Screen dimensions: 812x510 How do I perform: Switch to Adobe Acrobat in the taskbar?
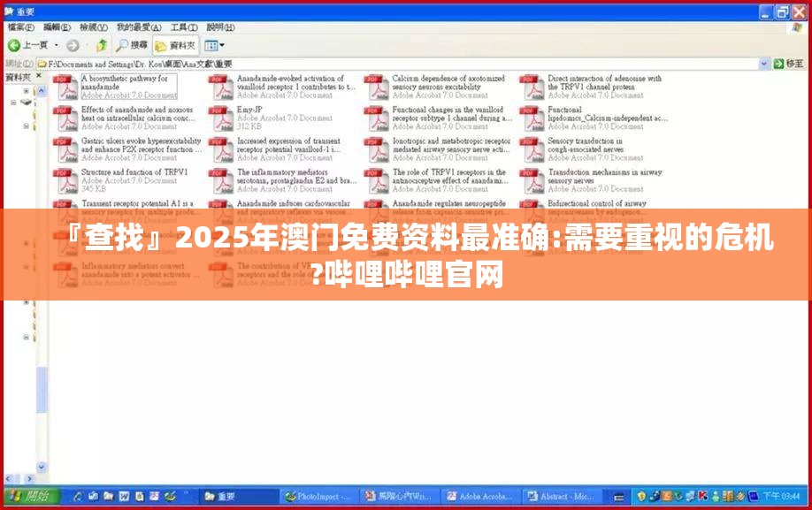point(479,497)
